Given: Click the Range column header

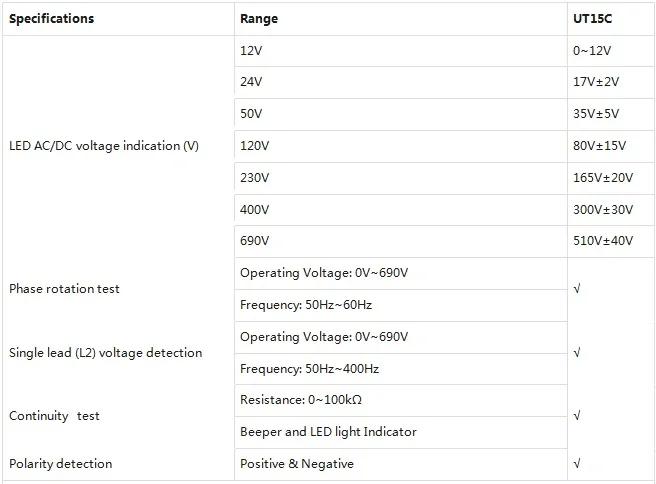Looking at the screenshot, I should pyautogui.click(x=259, y=19).
